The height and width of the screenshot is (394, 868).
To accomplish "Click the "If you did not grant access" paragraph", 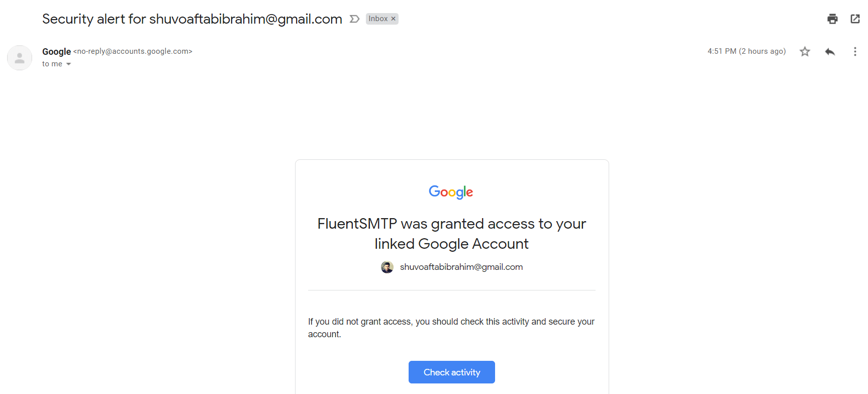I will pos(451,328).
